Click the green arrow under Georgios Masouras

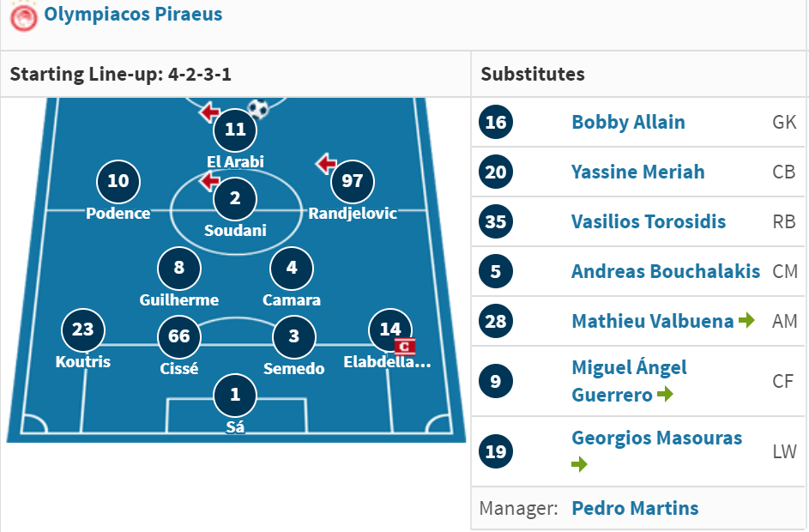pos(579,464)
